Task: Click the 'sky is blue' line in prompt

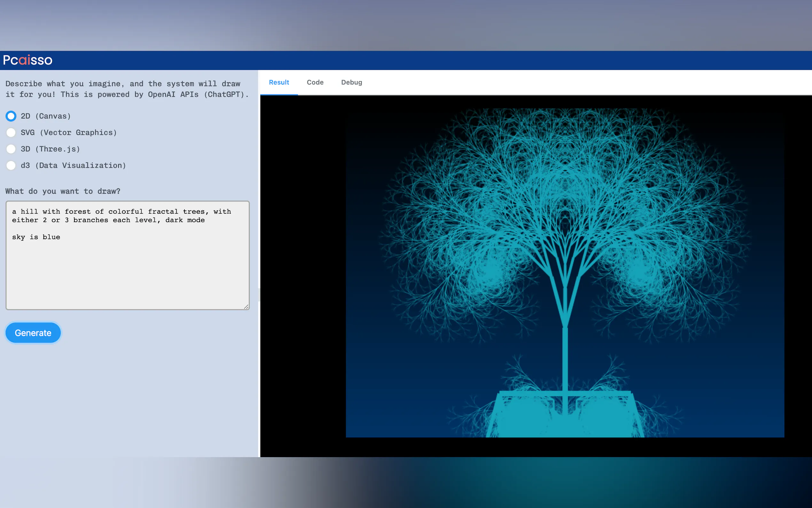Action: pyautogui.click(x=36, y=237)
